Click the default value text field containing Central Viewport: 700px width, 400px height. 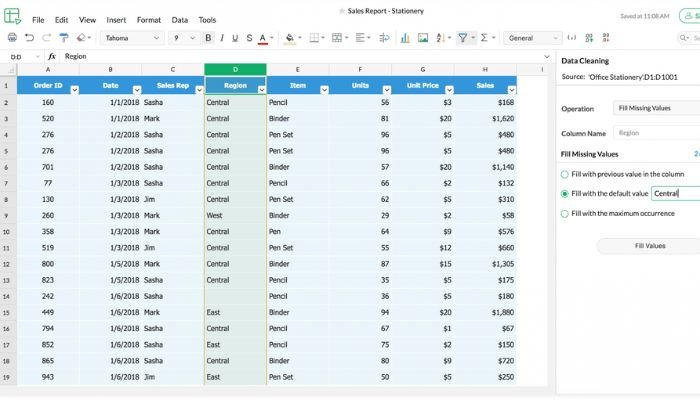tap(675, 193)
